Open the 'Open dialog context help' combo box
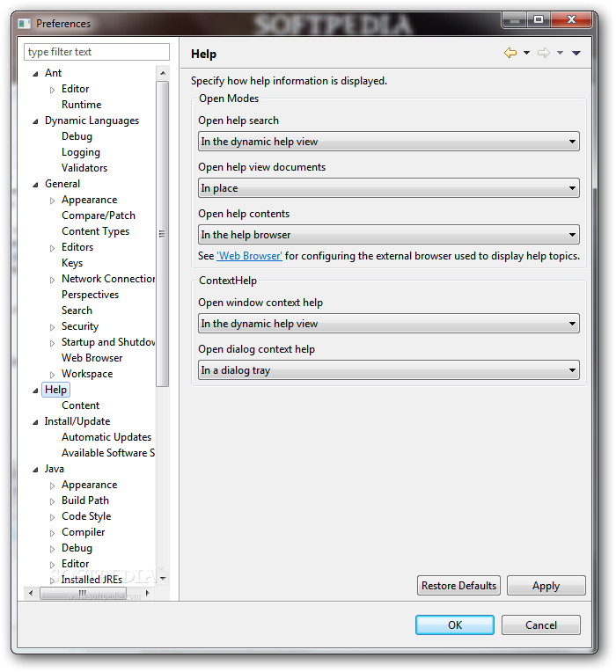Viewport: 616px width, 672px height. (x=388, y=370)
